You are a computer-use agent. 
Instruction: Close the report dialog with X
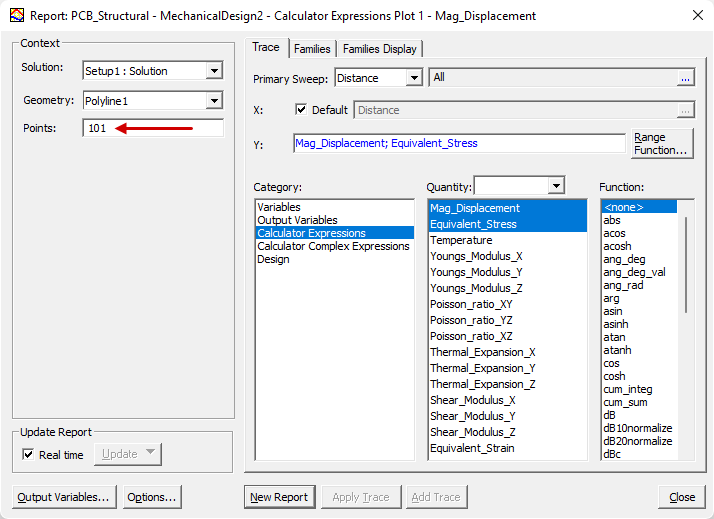pos(696,16)
